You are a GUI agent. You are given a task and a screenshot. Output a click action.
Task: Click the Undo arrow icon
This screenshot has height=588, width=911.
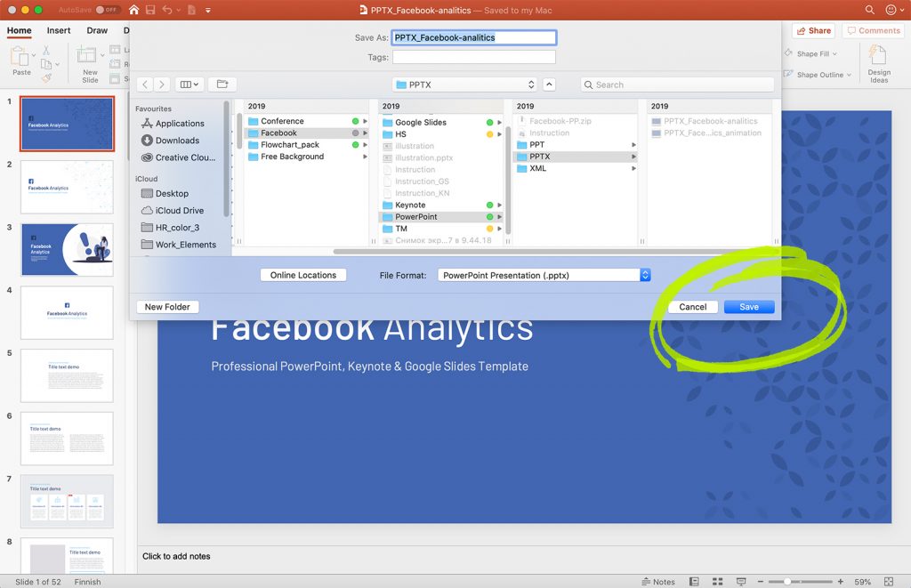166,10
